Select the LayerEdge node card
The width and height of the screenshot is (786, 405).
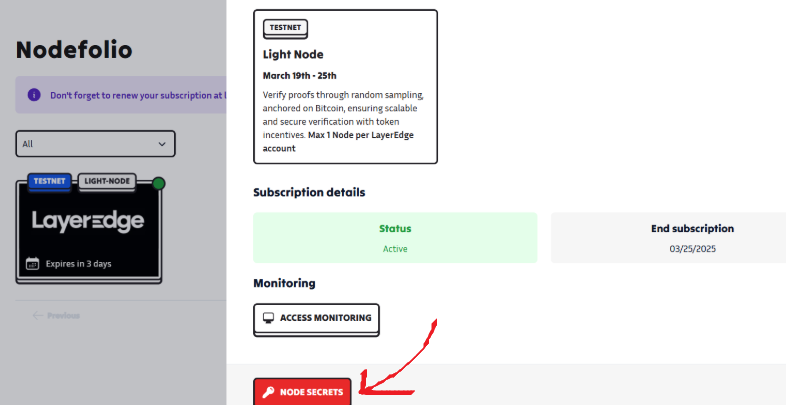(89, 230)
